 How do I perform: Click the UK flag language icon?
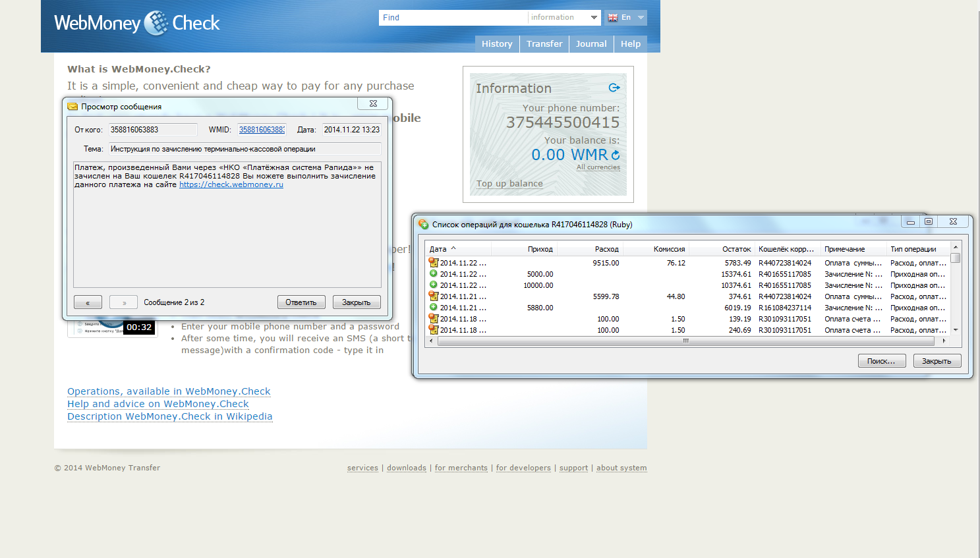click(x=613, y=18)
